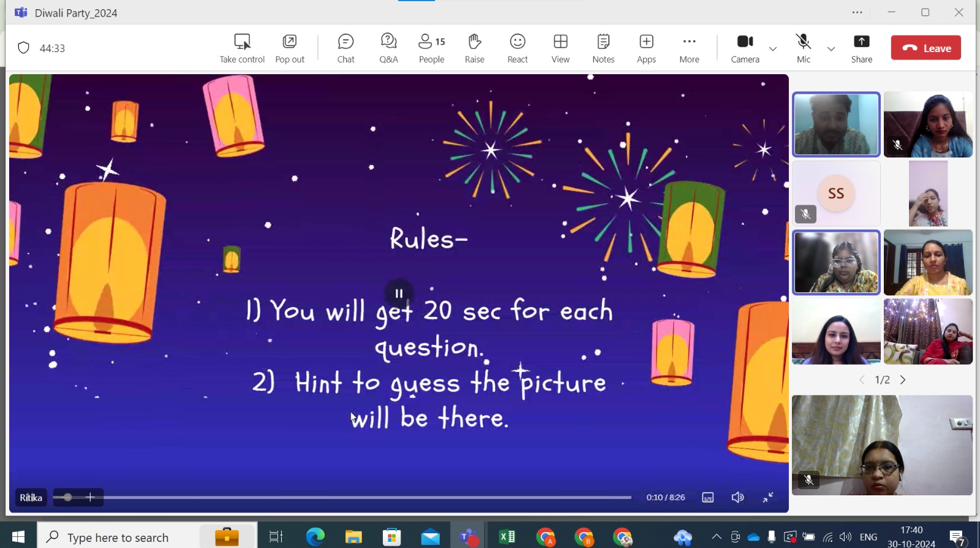Open Microsoft Edge from taskbar
Screen dimensions: 980x548
tap(315, 537)
